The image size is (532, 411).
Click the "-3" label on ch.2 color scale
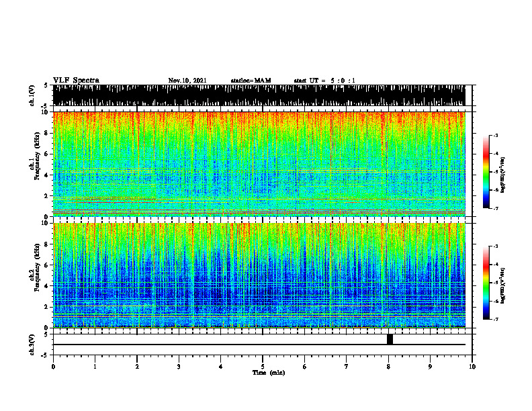[x=496, y=246]
